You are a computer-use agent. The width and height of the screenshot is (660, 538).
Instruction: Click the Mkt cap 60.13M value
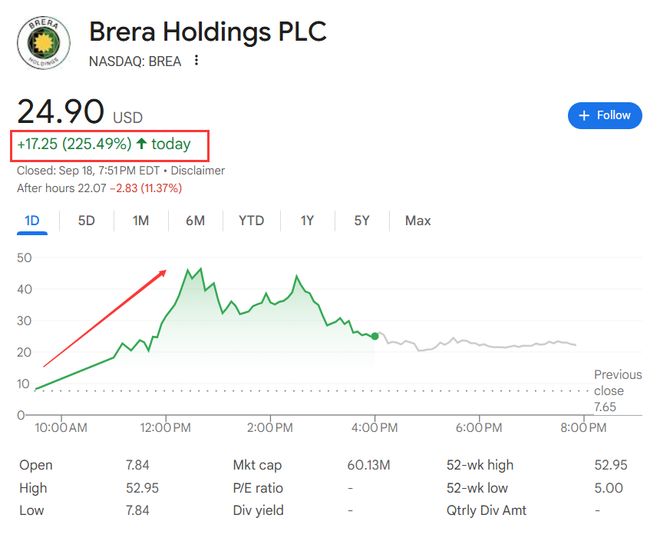click(x=371, y=465)
